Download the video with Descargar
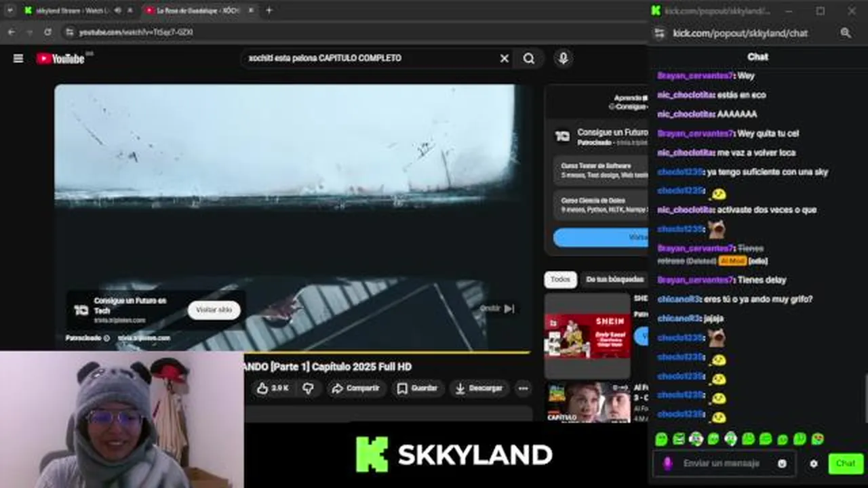 (x=479, y=388)
